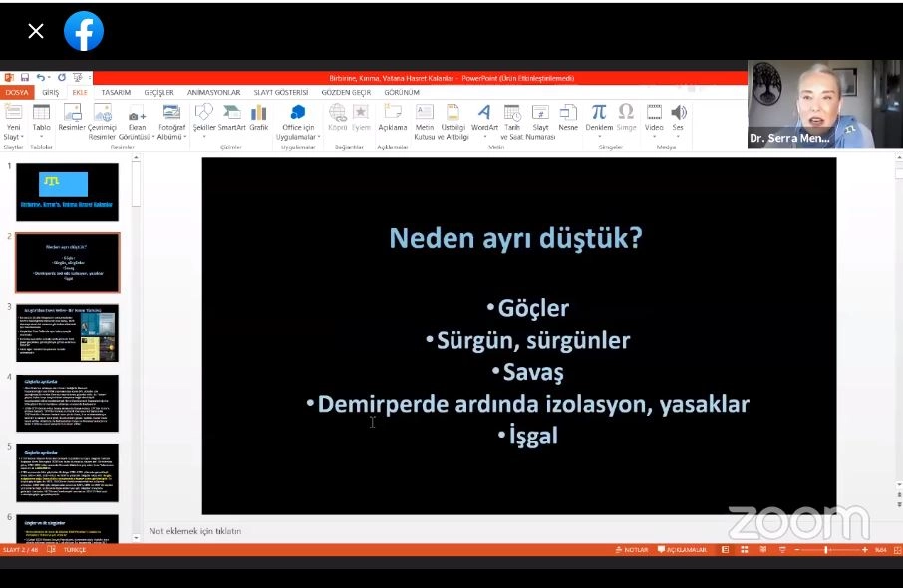Click the Video media icon
903x588 pixels.
pyautogui.click(x=654, y=113)
